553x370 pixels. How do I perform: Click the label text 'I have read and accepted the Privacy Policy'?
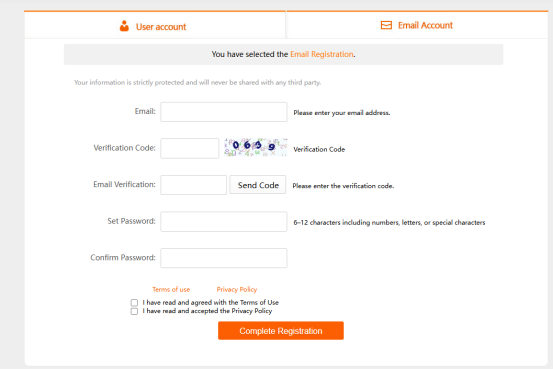tap(207, 311)
